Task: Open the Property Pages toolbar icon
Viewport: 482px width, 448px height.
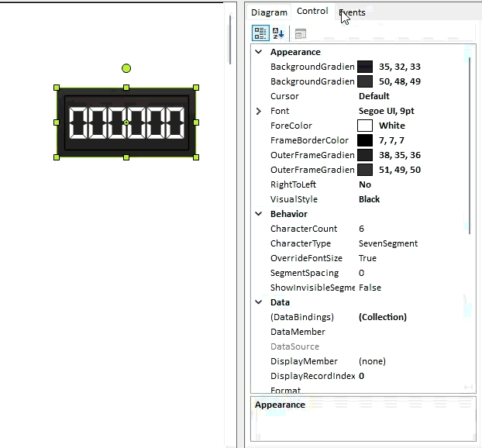Action: [x=300, y=33]
